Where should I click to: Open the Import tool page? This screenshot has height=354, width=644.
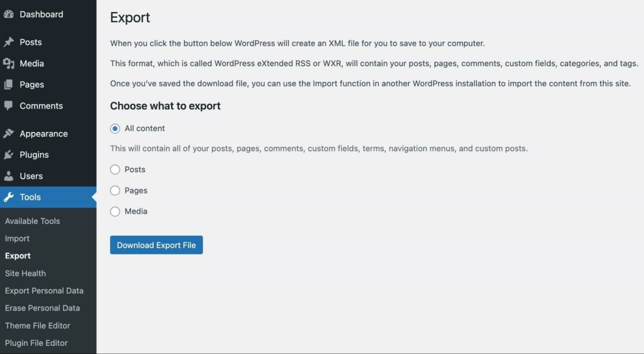[17, 238]
